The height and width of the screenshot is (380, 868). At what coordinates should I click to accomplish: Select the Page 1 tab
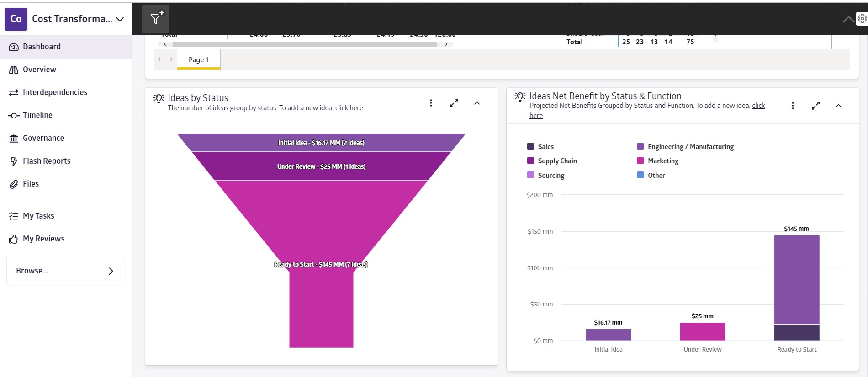click(x=198, y=59)
